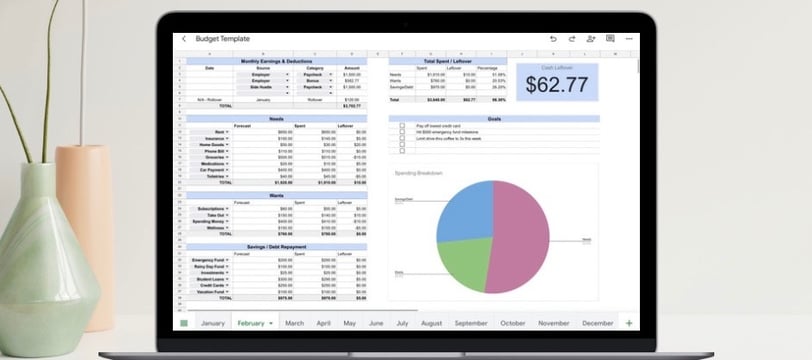This screenshot has height=360, width=812.
Task: Select the 'Savings / Debt Repayment' header
Action: point(277,247)
